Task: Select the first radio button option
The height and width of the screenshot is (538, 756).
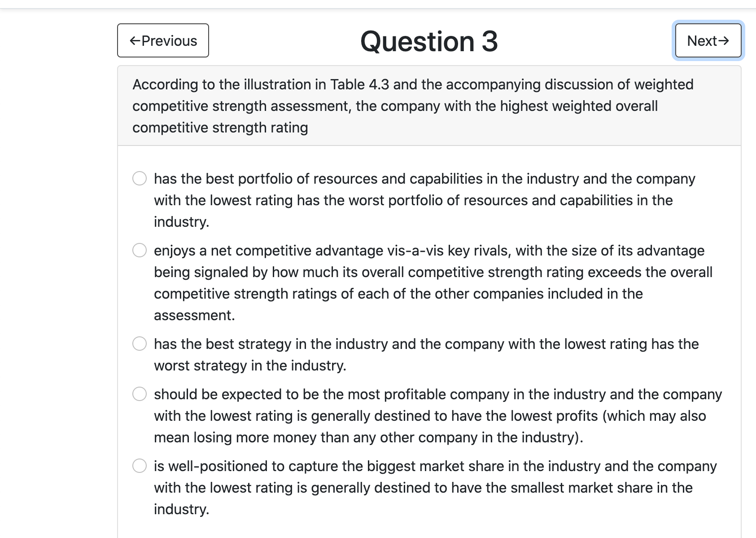Action: (x=140, y=178)
